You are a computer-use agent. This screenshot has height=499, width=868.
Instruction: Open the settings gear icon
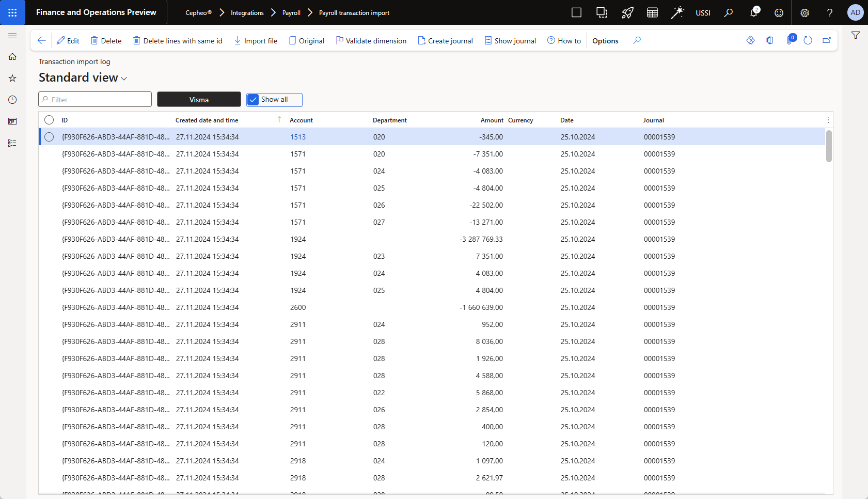click(x=804, y=13)
